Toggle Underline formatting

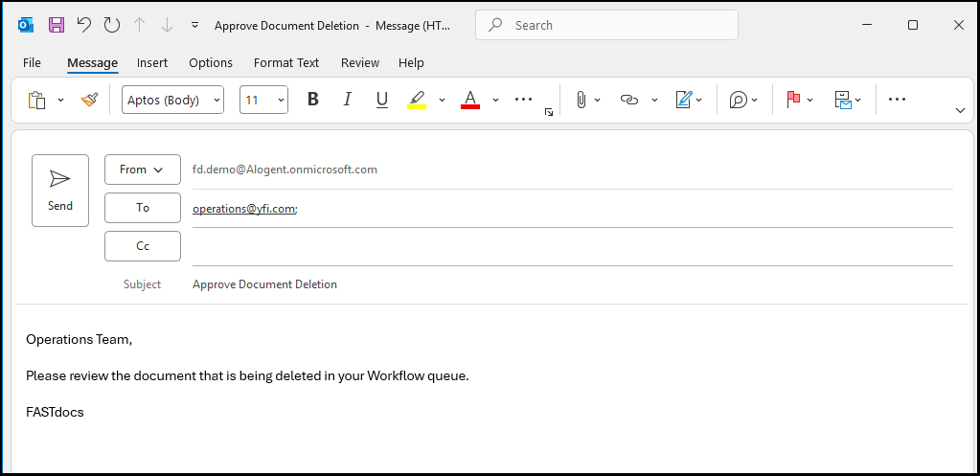(381, 100)
